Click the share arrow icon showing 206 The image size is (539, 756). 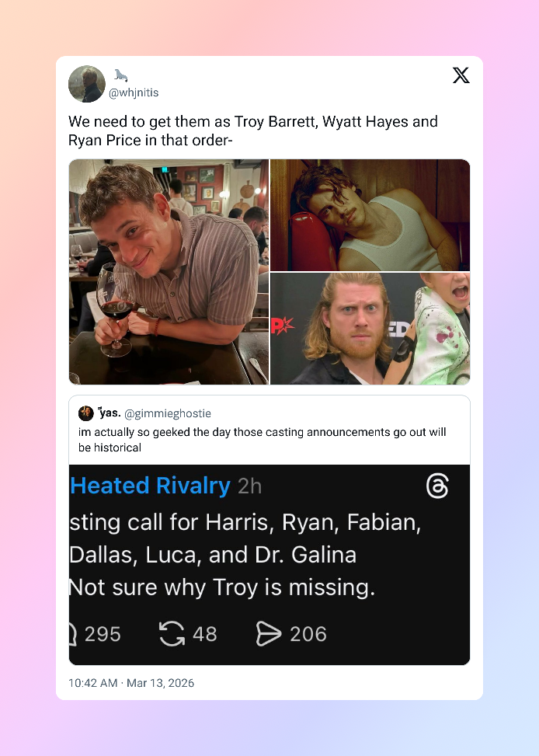269,633
